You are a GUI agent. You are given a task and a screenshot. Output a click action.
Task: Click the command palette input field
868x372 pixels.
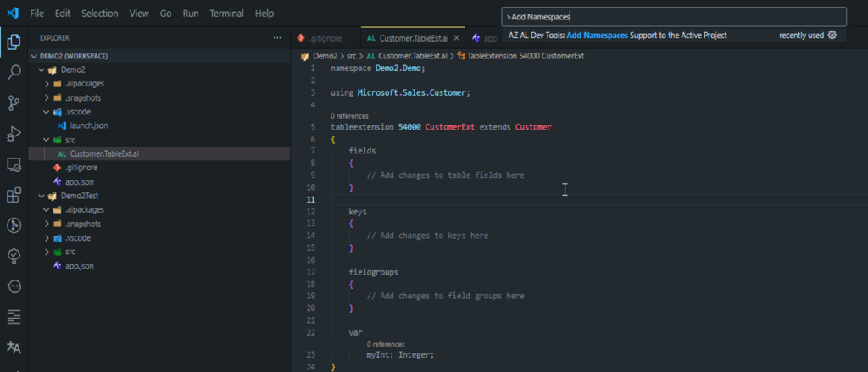pyautogui.click(x=674, y=17)
